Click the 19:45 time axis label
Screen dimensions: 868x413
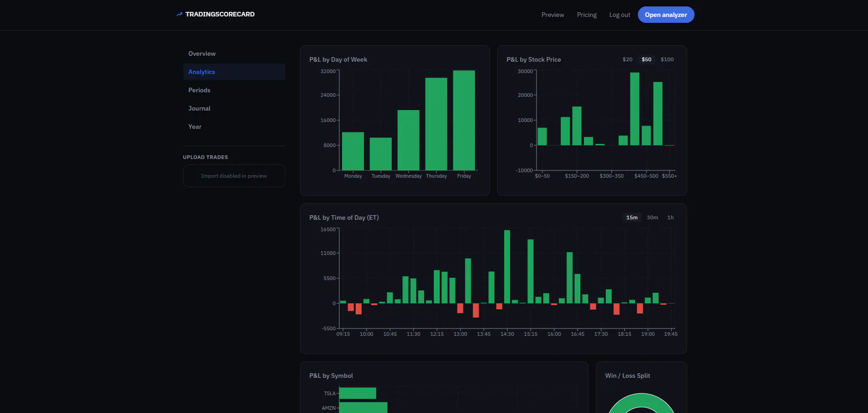pyautogui.click(x=671, y=334)
